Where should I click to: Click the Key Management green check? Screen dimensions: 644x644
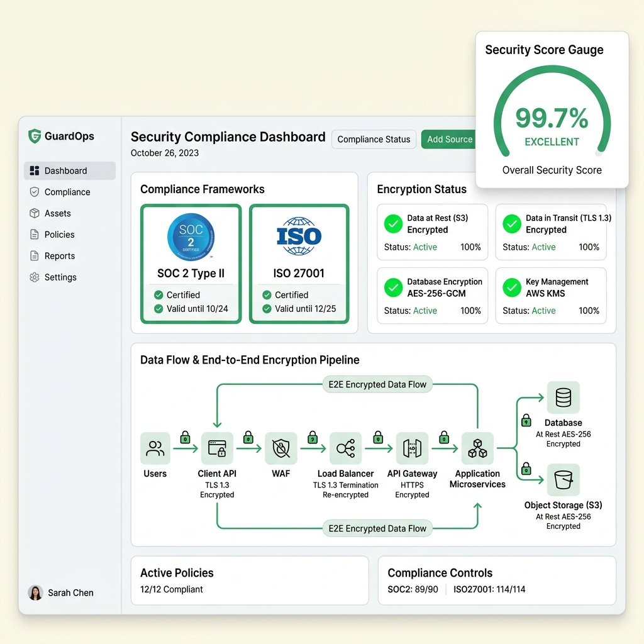coord(512,287)
